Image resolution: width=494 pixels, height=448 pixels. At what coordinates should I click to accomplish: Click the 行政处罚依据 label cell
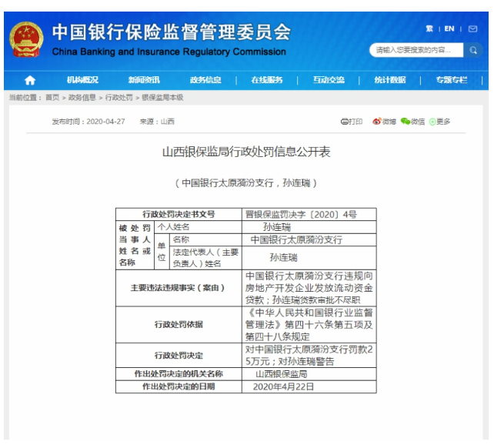(179, 324)
